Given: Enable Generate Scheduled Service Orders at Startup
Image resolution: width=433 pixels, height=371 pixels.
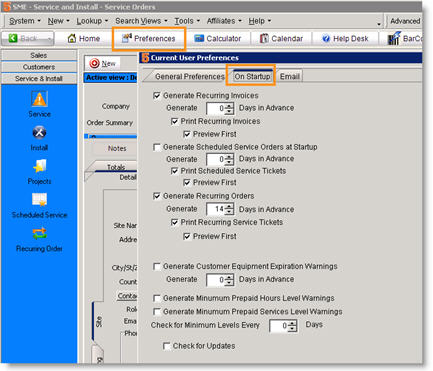Looking at the screenshot, I should 157,147.
